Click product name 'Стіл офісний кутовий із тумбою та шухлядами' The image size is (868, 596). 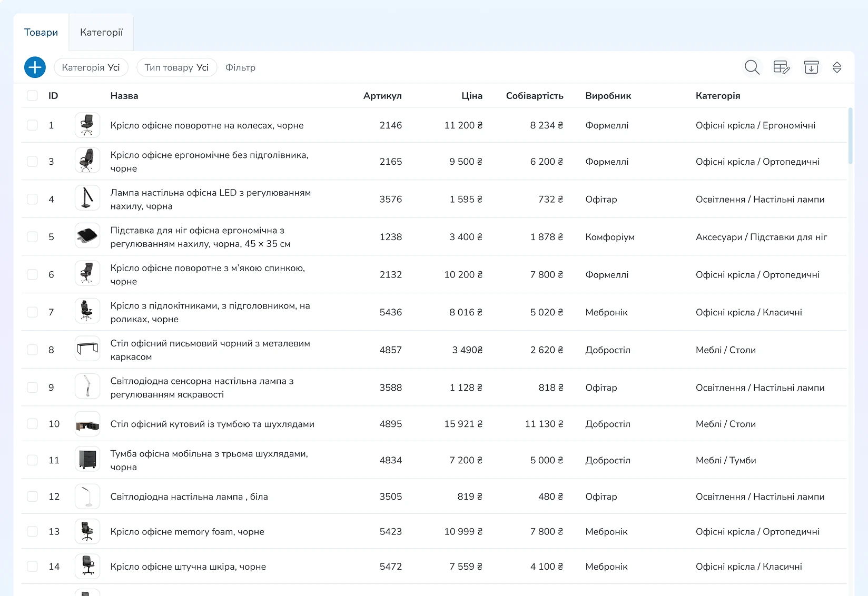click(x=212, y=424)
